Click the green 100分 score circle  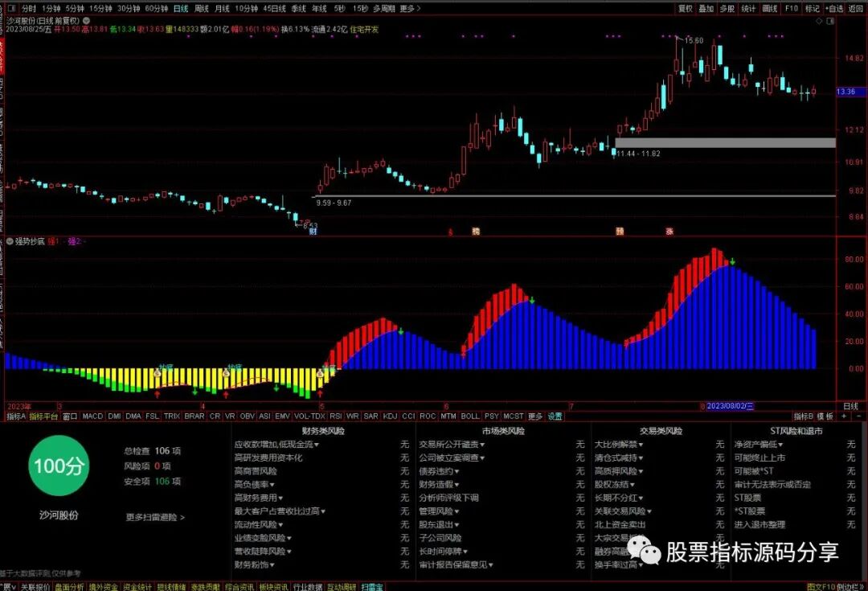coord(59,466)
